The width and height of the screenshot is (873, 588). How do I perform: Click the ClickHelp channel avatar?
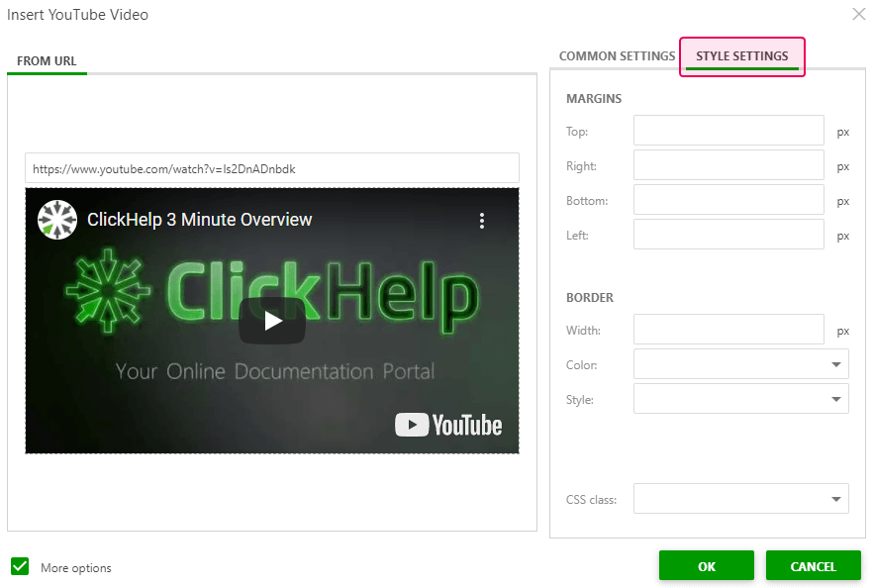coord(57,220)
